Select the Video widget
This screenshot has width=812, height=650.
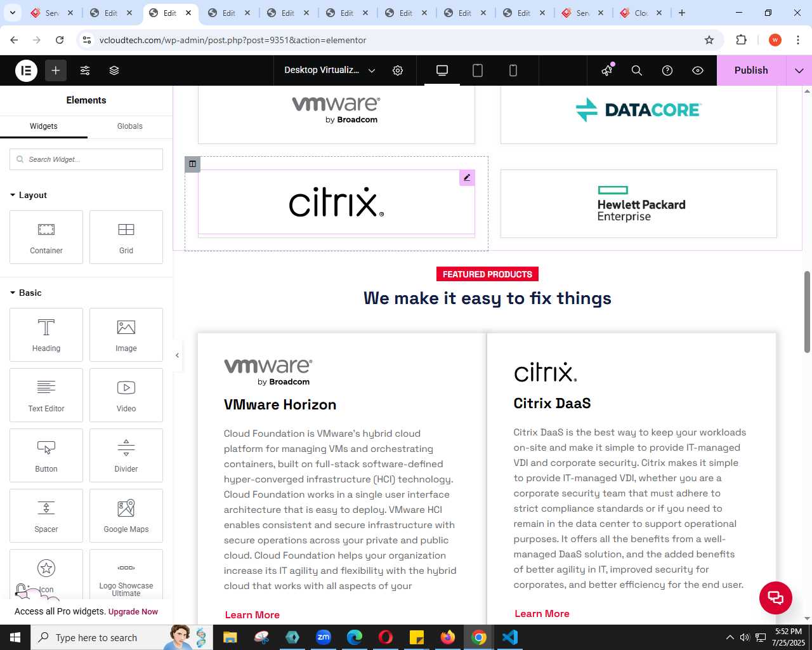(x=126, y=395)
